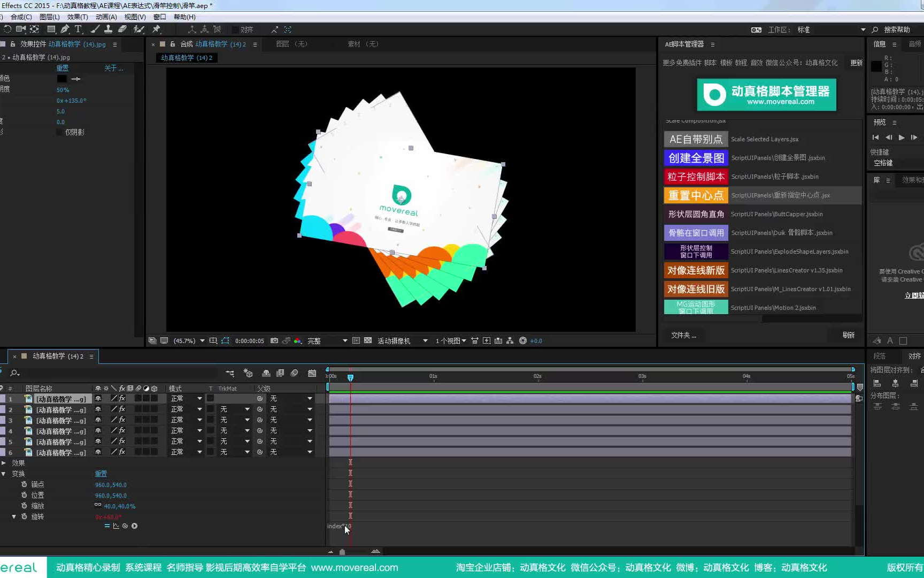Toggle the 仅阴影 shadow only checkbox
The width and height of the screenshot is (924, 578).
click(60, 132)
